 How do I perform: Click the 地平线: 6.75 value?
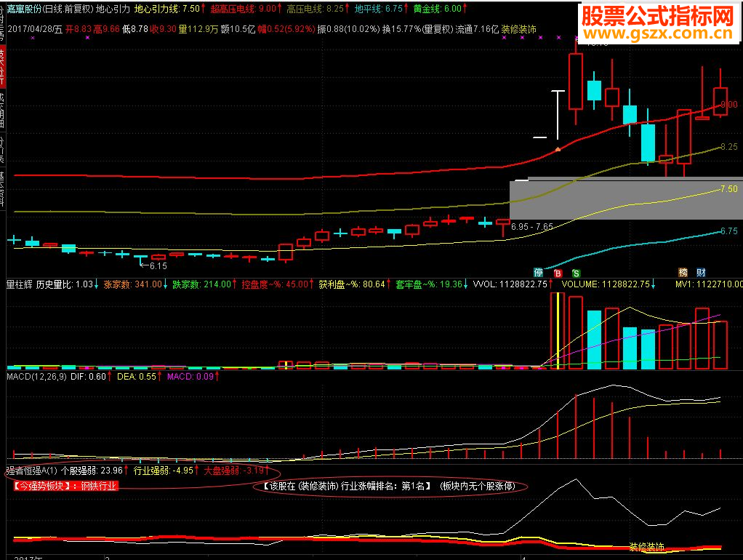pyautogui.click(x=382, y=9)
